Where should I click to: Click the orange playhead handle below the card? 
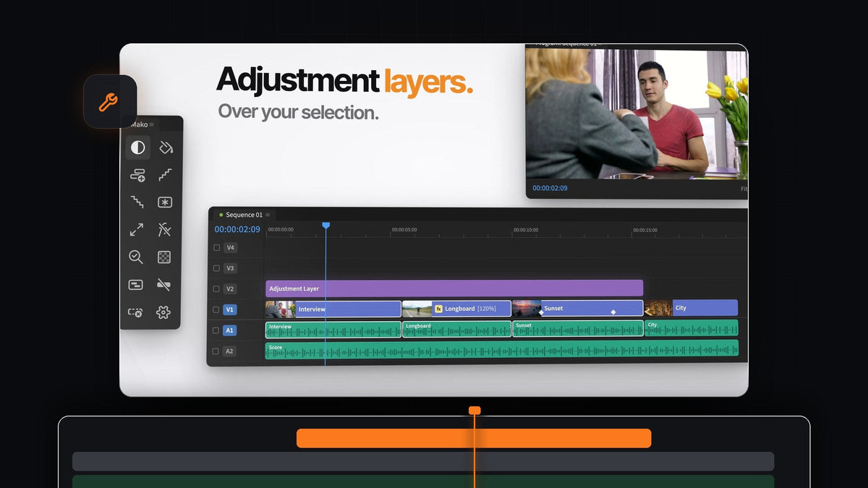(475, 411)
